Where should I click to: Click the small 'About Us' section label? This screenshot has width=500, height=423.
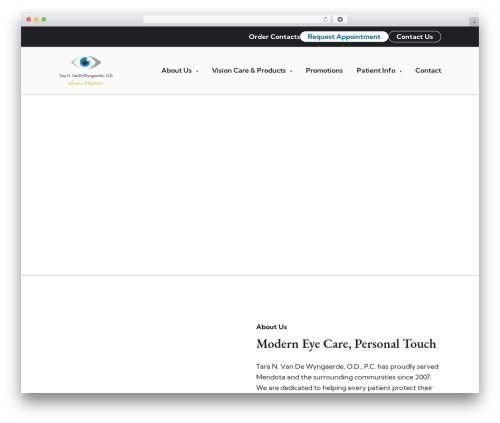(x=271, y=327)
